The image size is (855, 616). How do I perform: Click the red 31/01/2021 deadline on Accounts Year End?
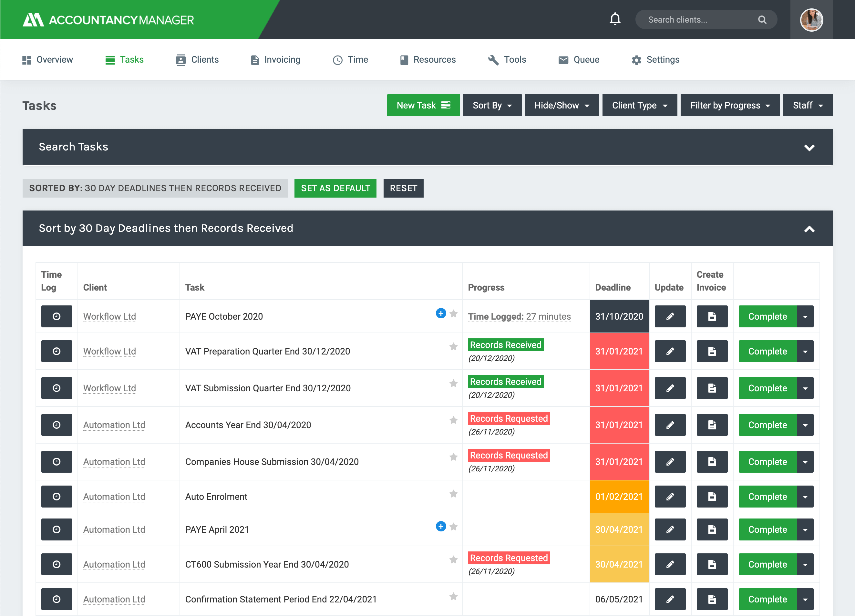pyautogui.click(x=619, y=425)
